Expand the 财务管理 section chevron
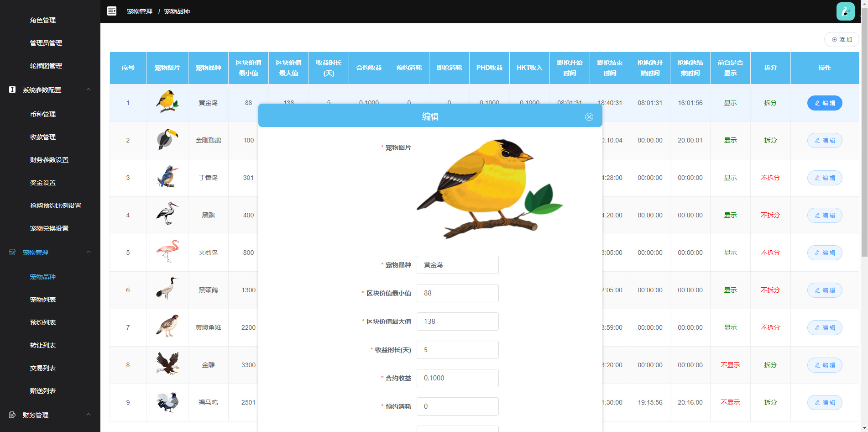The width and height of the screenshot is (868, 432). (x=89, y=415)
